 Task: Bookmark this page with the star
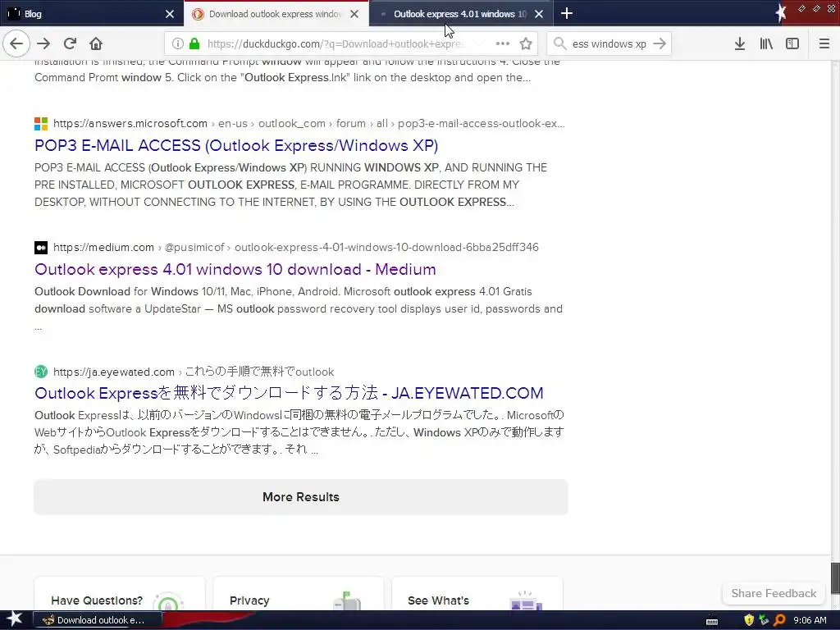(526, 43)
